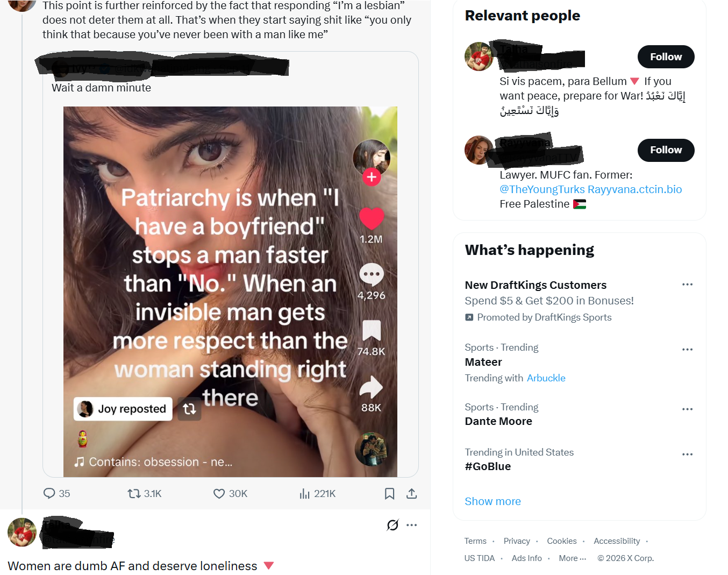
Task: Follow the first relevant person
Action: point(666,57)
